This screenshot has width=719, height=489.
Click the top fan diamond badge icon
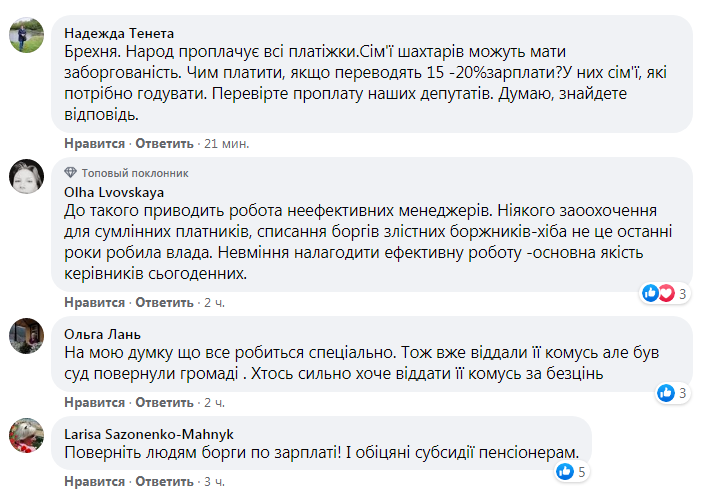coord(70,173)
